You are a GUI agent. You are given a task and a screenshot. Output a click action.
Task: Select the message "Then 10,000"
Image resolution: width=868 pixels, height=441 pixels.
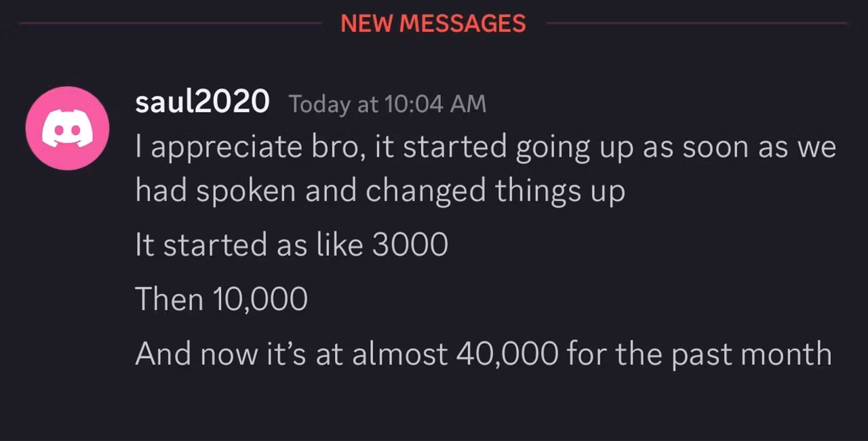(x=221, y=299)
